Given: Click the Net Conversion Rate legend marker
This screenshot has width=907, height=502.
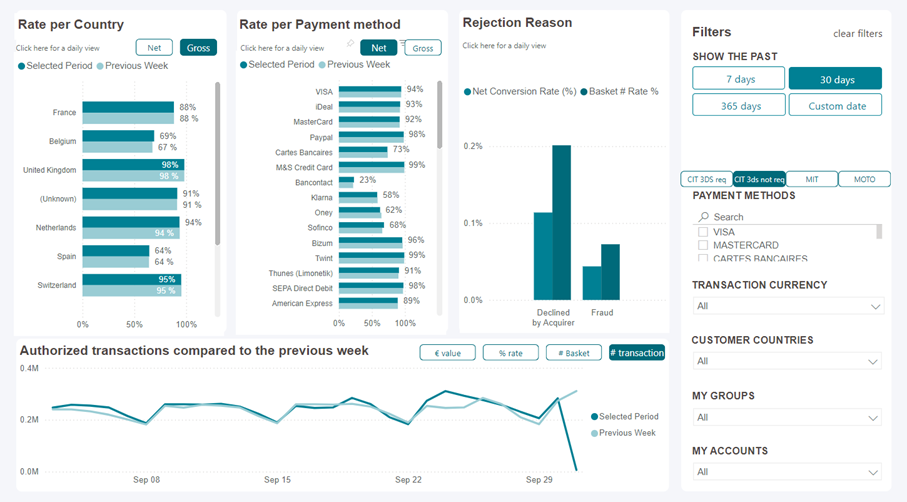Looking at the screenshot, I should (467, 92).
